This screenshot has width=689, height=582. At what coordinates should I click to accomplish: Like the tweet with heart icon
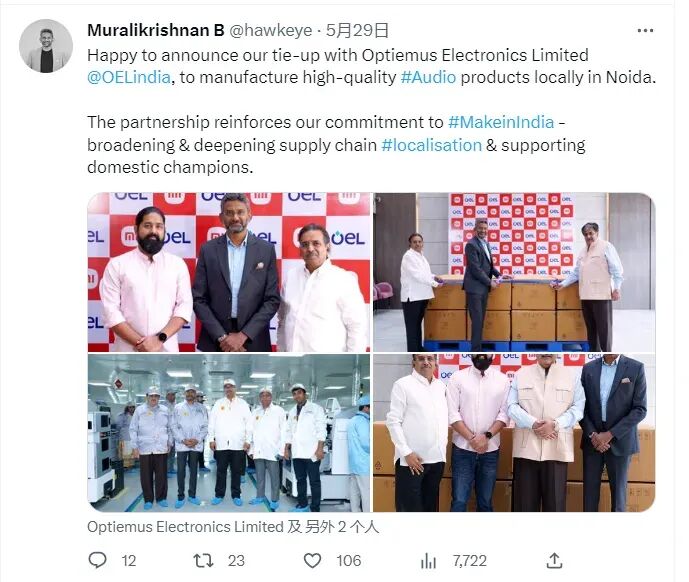point(312,560)
